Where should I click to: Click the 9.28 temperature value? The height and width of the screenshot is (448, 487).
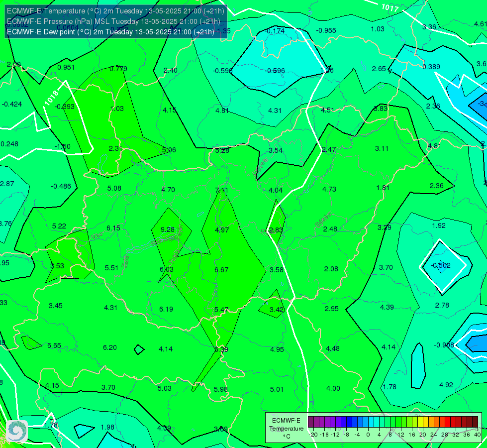tap(168, 229)
